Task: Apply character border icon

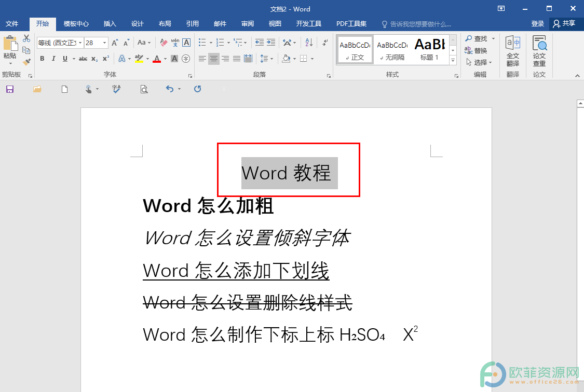Action: click(186, 43)
